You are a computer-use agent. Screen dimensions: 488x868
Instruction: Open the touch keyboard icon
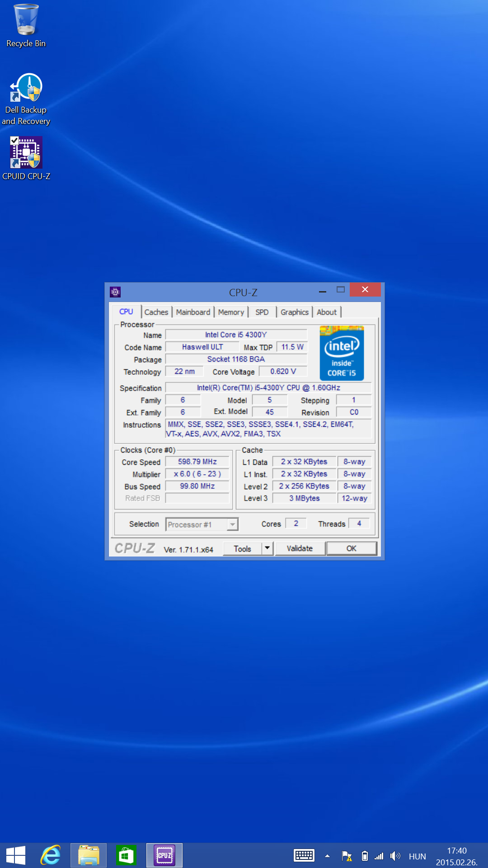point(304,855)
